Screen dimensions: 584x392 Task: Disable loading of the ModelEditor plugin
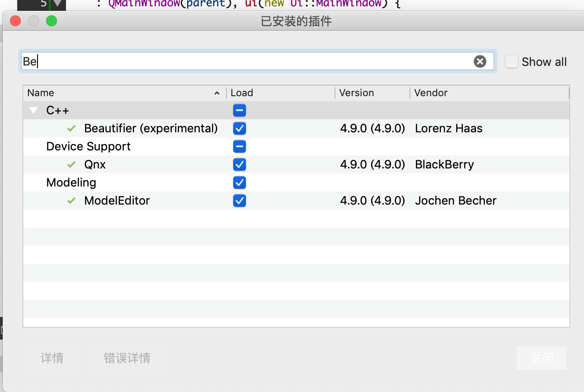pos(239,201)
